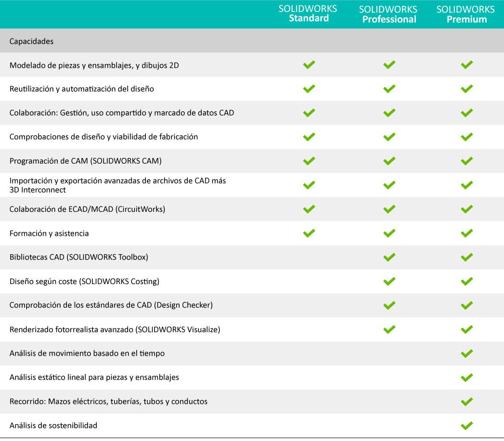Click the Premium checkmark for Reutilización y automatización

coord(467,89)
